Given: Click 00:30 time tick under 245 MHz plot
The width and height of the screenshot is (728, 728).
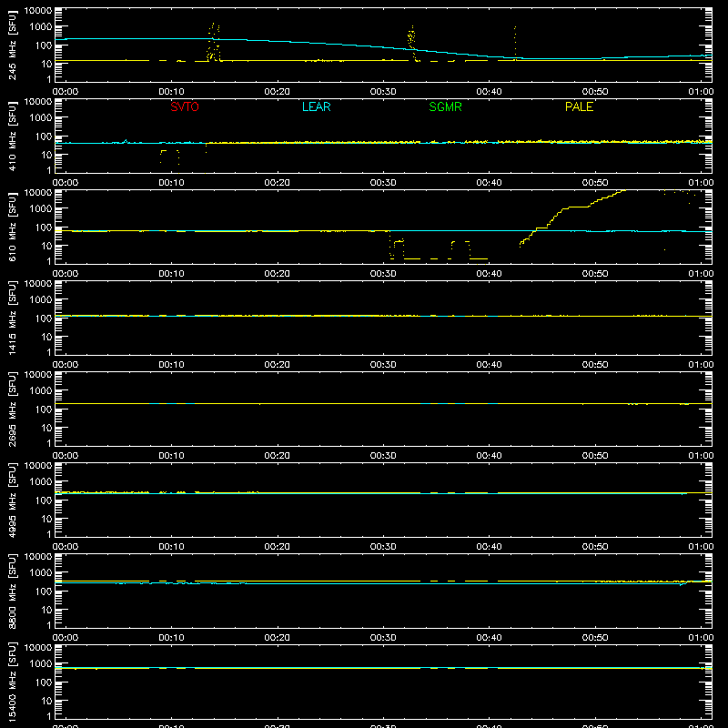Looking at the screenshot, I should click(x=383, y=92).
